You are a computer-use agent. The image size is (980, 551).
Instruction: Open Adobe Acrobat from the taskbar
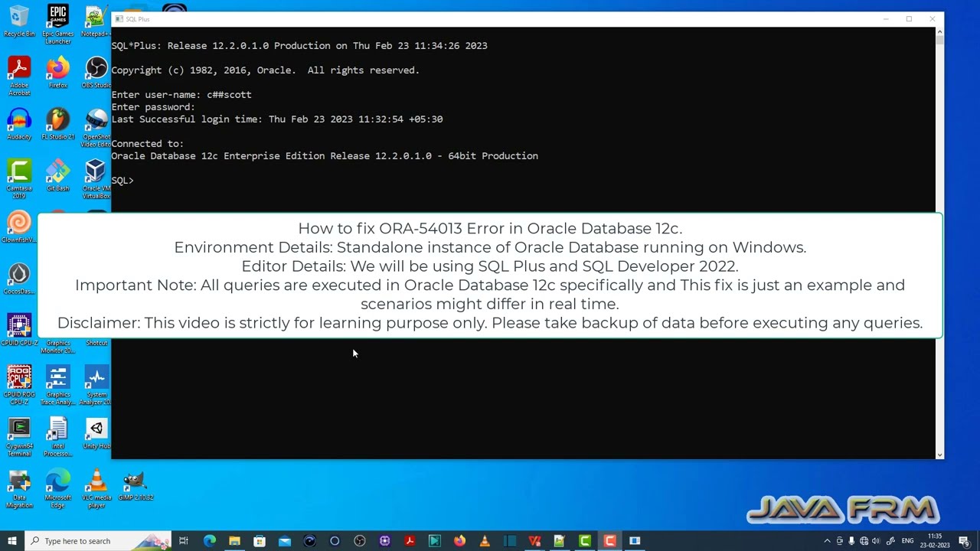[x=410, y=541]
